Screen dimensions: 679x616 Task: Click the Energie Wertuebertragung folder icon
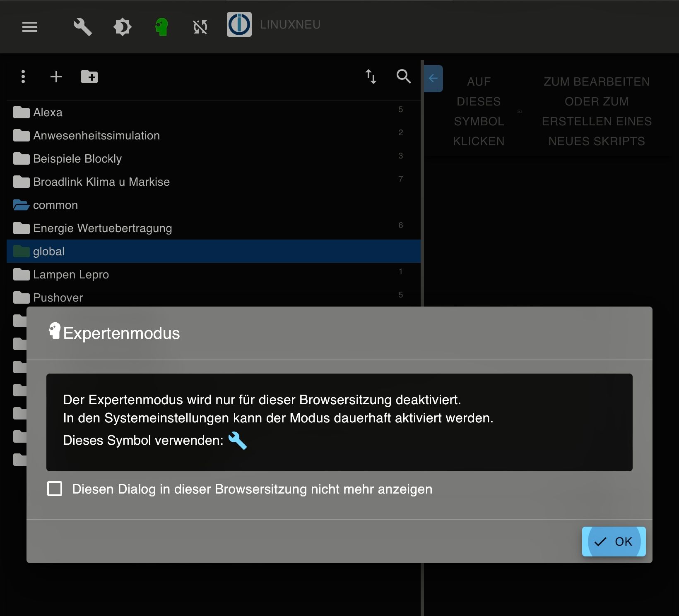pos(22,228)
